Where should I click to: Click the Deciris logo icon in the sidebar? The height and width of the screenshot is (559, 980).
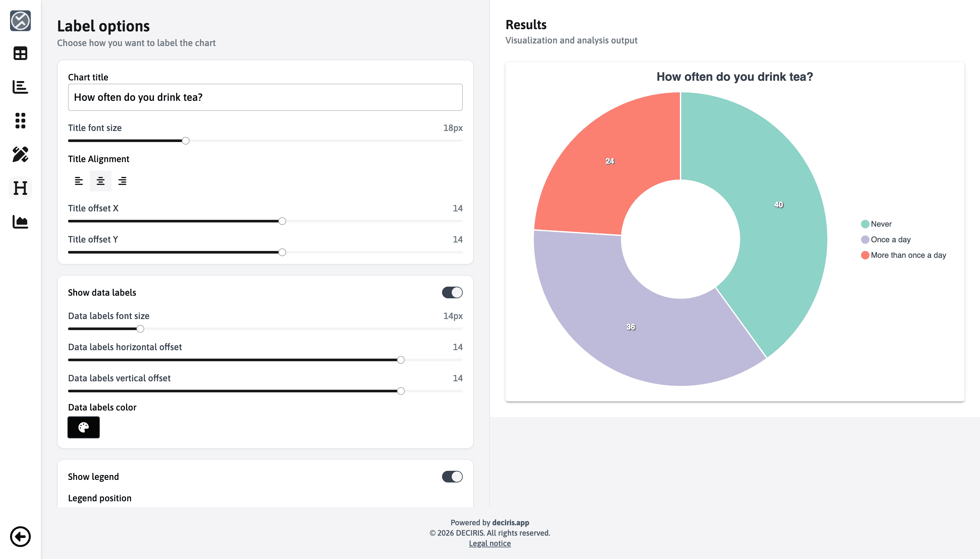point(20,20)
